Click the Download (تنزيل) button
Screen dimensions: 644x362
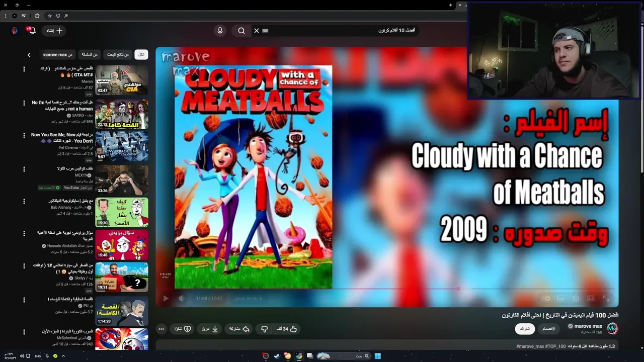tap(210, 329)
